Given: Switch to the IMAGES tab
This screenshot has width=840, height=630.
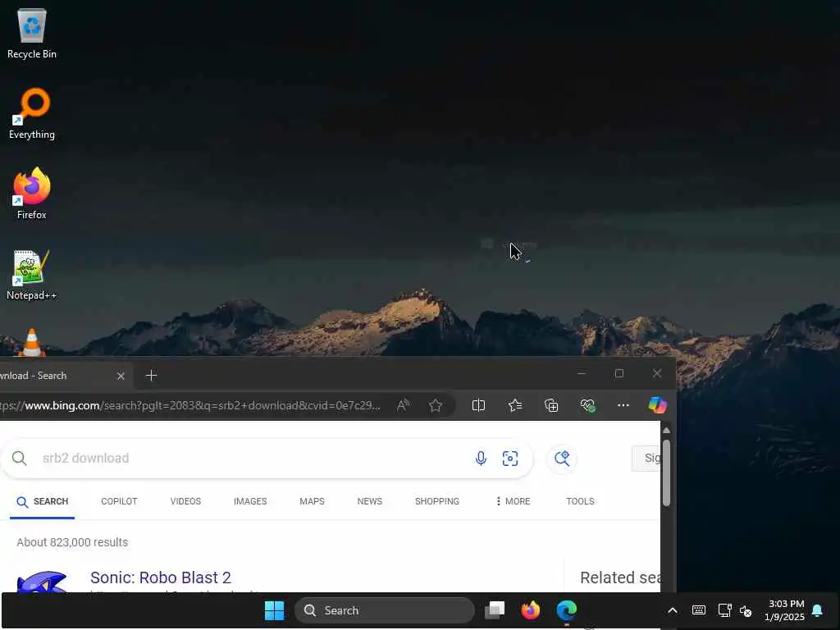Looking at the screenshot, I should (x=250, y=501).
